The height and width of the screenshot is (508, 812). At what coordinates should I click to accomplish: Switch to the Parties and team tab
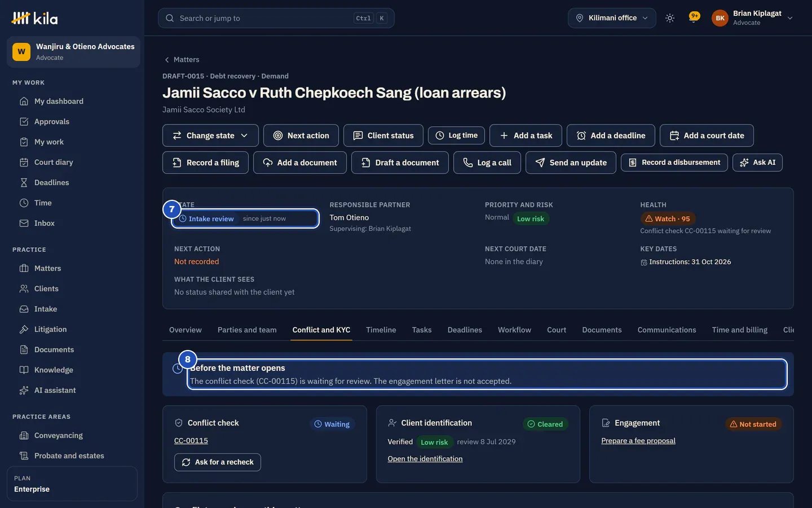point(247,330)
